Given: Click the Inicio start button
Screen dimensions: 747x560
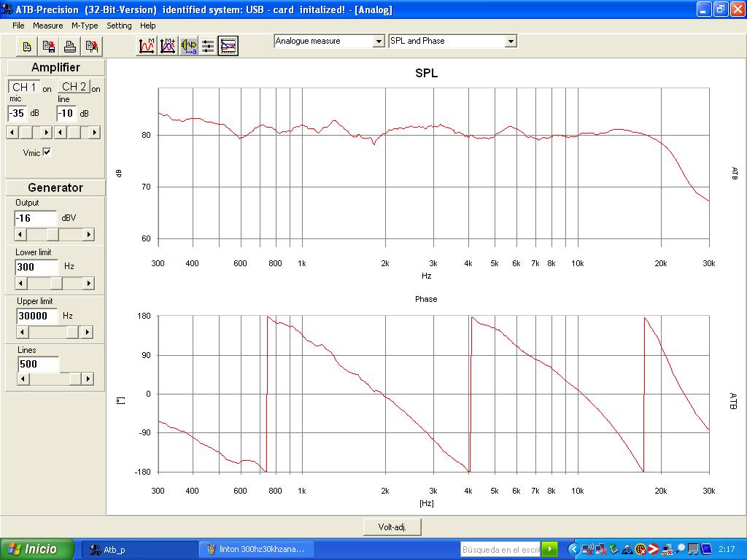Looking at the screenshot, I should [37, 549].
